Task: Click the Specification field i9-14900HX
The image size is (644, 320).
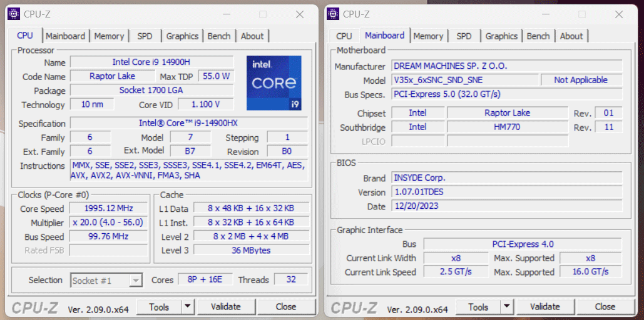Action: pos(189,122)
